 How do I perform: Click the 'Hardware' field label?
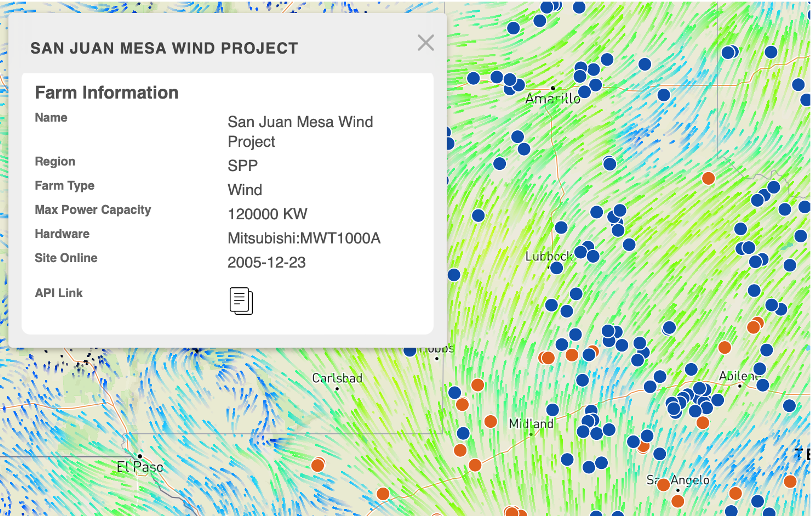[62, 234]
